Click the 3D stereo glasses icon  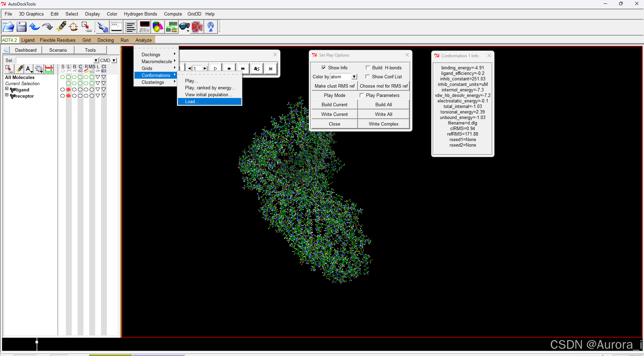184,27
